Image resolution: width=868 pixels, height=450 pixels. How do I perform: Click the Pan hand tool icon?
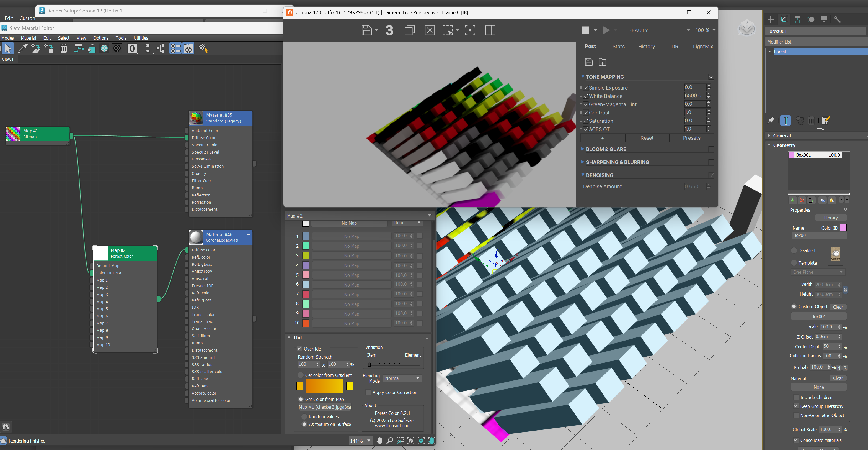pos(379,441)
